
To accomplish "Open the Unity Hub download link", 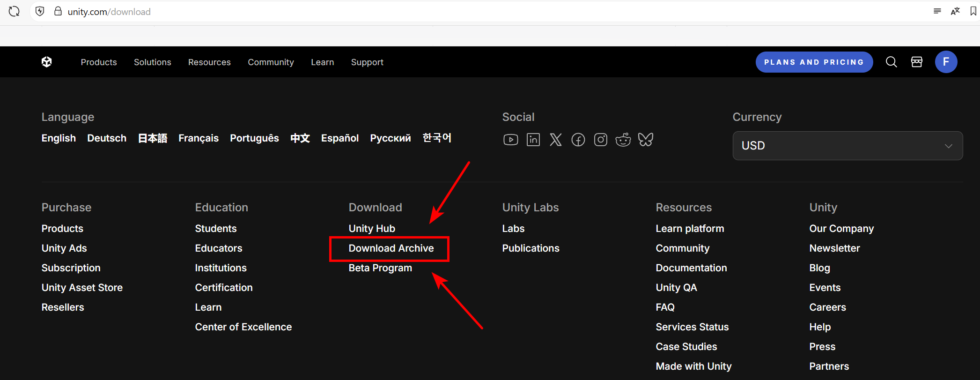I will (x=372, y=229).
